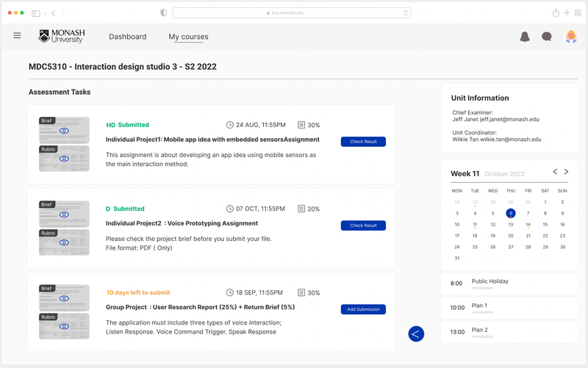Click the browser sidebar toggle icon
Screen dimensions: 588x368
[x=35, y=13]
